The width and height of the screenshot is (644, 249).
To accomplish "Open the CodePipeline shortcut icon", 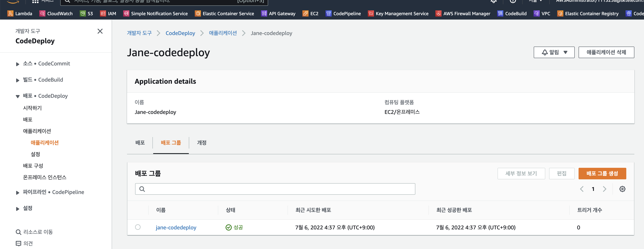I will pyautogui.click(x=329, y=13).
